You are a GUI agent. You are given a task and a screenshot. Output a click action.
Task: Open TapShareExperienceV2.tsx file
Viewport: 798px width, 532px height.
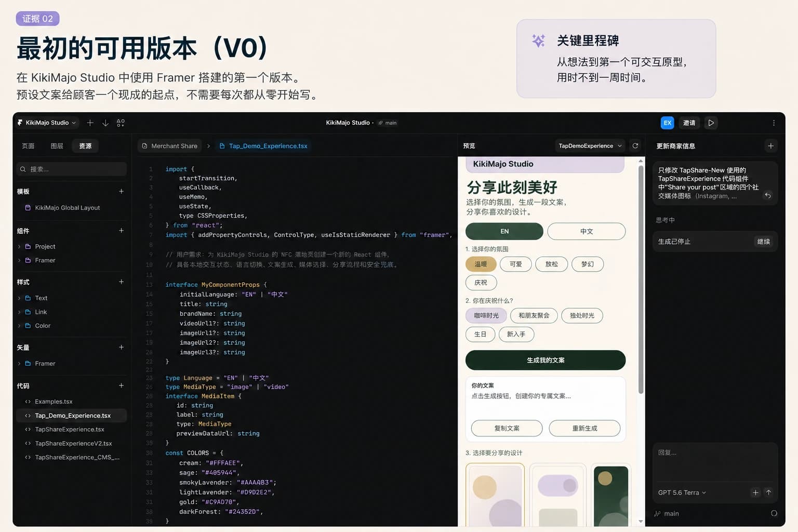point(73,443)
